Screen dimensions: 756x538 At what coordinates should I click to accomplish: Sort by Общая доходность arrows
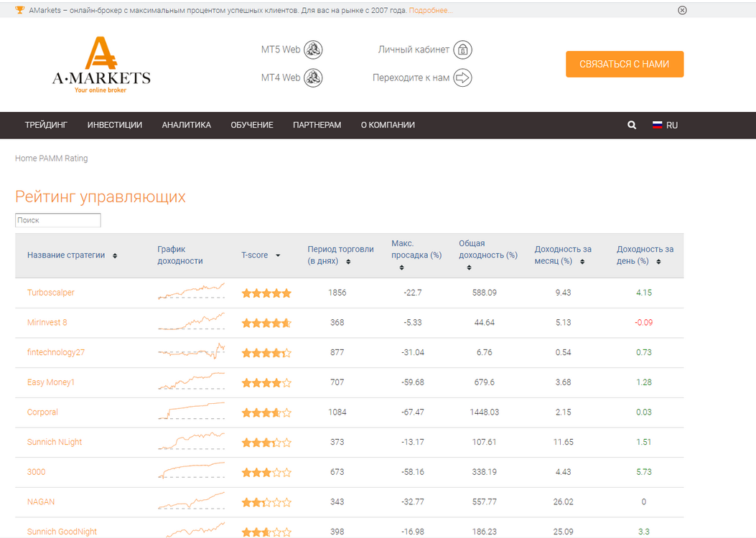[x=469, y=268]
